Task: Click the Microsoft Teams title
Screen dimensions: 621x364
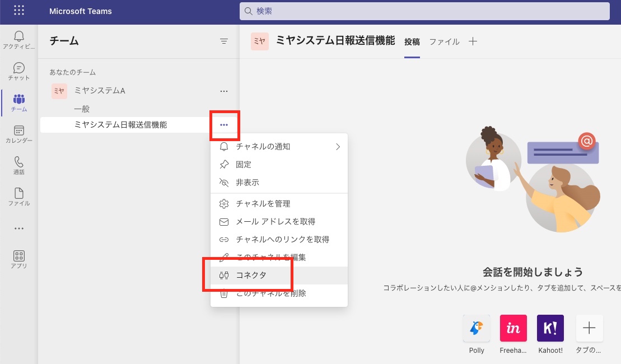Action: pos(81,11)
